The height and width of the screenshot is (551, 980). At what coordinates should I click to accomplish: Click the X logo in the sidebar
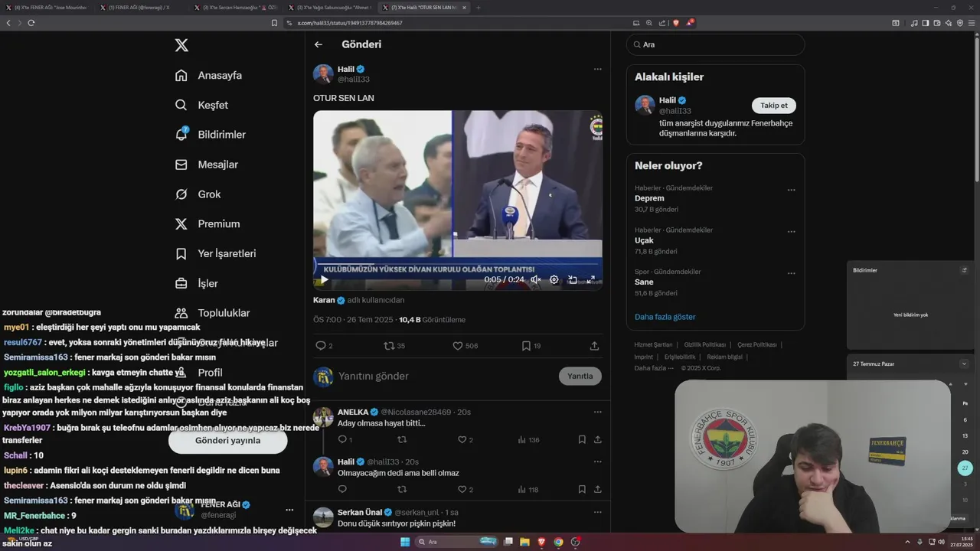[181, 45]
